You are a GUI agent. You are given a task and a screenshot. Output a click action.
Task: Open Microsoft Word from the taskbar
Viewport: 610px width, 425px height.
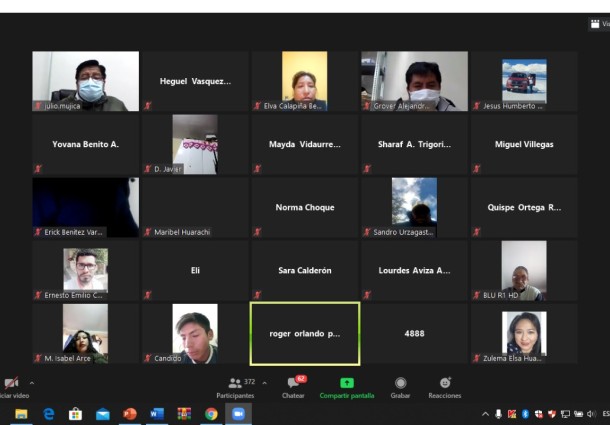156,414
